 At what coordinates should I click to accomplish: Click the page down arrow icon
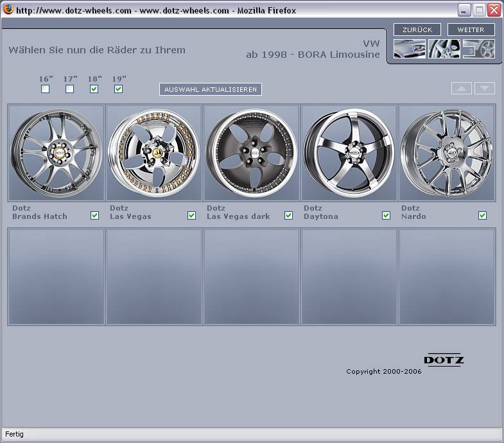(x=485, y=89)
